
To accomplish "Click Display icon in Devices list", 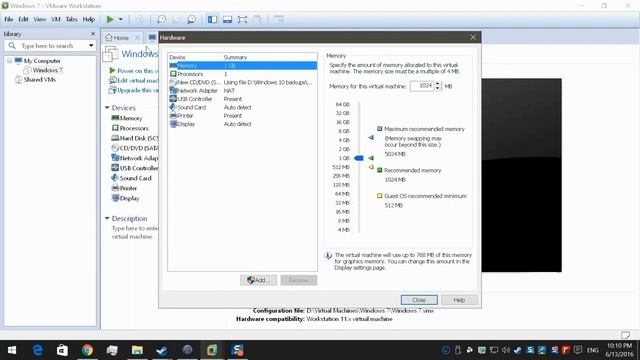I will (x=115, y=198).
